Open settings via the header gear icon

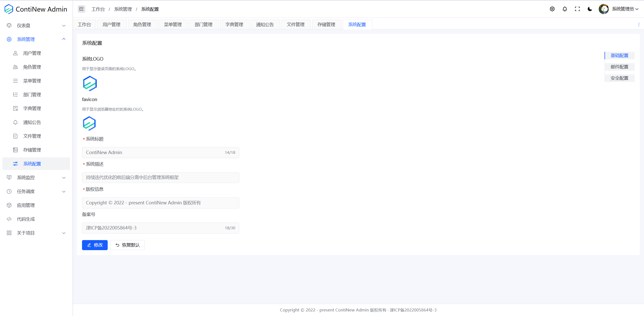[552, 9]
